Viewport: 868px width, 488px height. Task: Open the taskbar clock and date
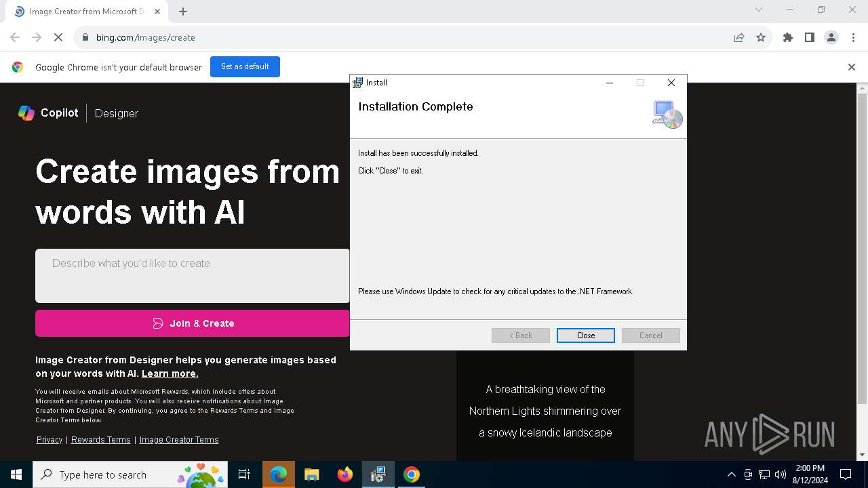pos(810,474)
